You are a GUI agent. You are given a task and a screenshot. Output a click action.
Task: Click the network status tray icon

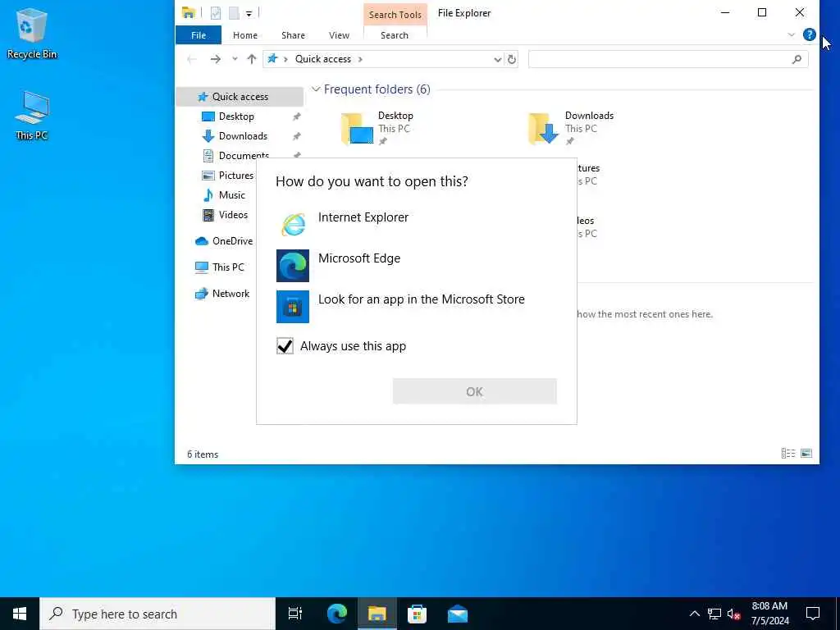tap(714, 614)
